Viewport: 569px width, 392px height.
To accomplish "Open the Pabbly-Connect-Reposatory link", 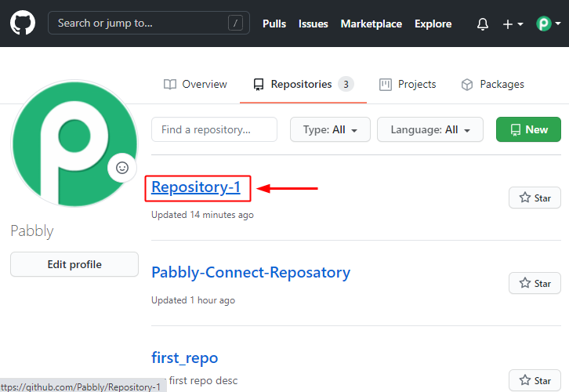I will (251, 273).
